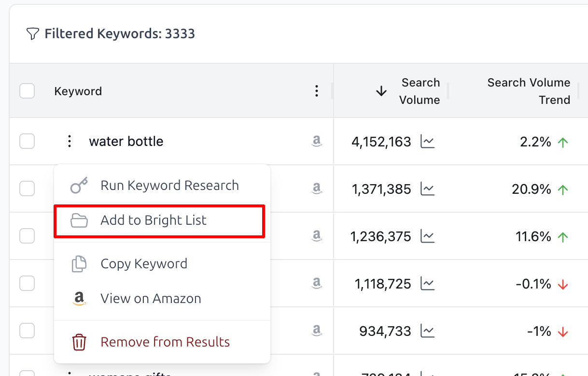Check the select-all checkbox in the table header
The width and height of the screenshot is (588, 376).
point(27,91)
